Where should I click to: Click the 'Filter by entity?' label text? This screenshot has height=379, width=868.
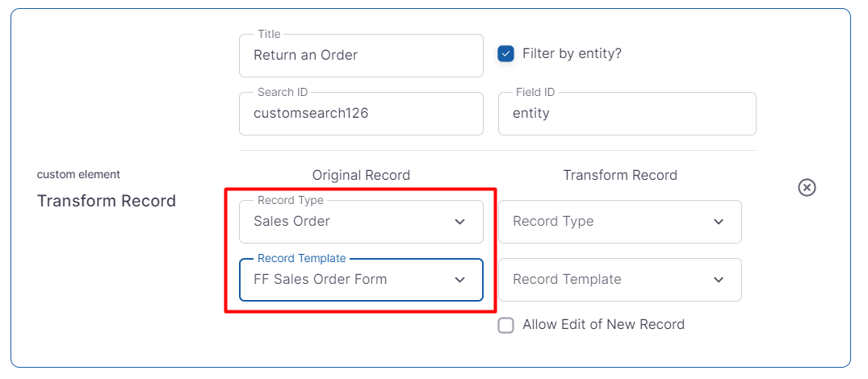(572, 54)
